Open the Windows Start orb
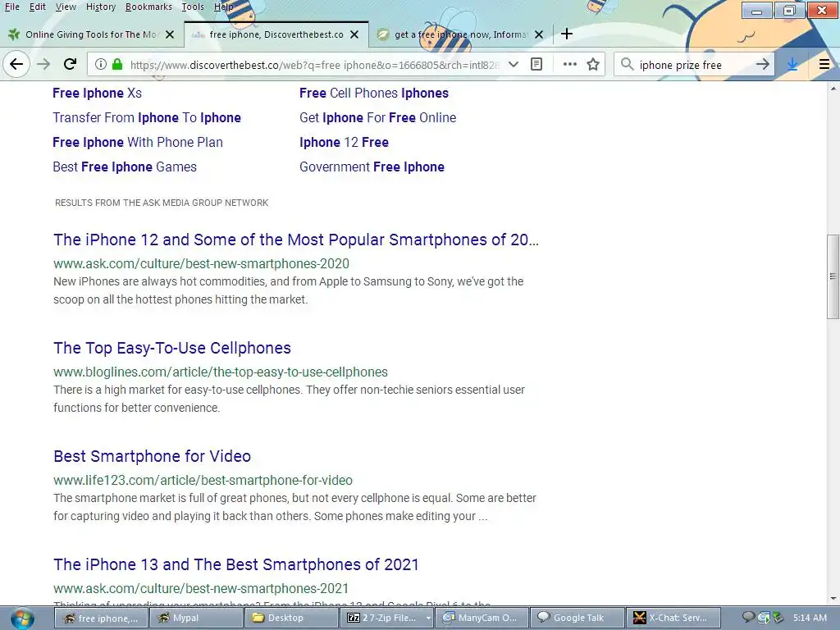The height and width of the screenshot is (630, 840). (x=22, y=619)
